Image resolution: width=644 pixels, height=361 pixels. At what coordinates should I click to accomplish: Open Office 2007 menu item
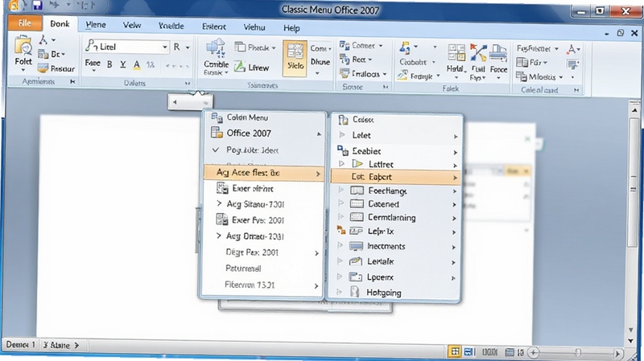point(263,133)
